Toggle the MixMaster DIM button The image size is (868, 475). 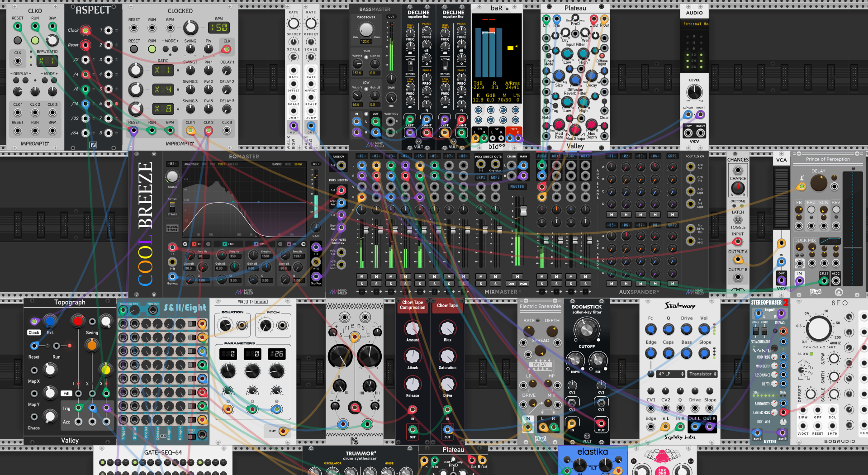[x=512, y=284]
